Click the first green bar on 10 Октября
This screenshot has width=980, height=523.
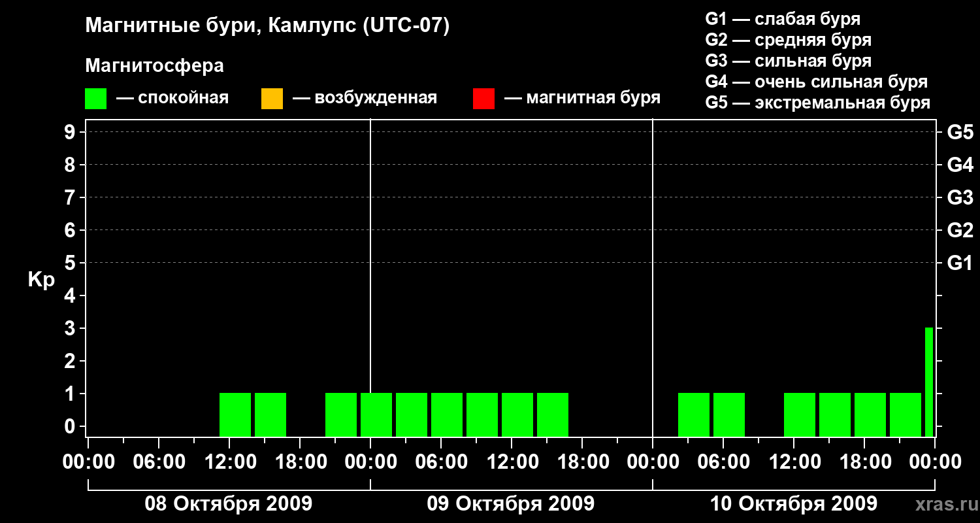click(694, 414)
